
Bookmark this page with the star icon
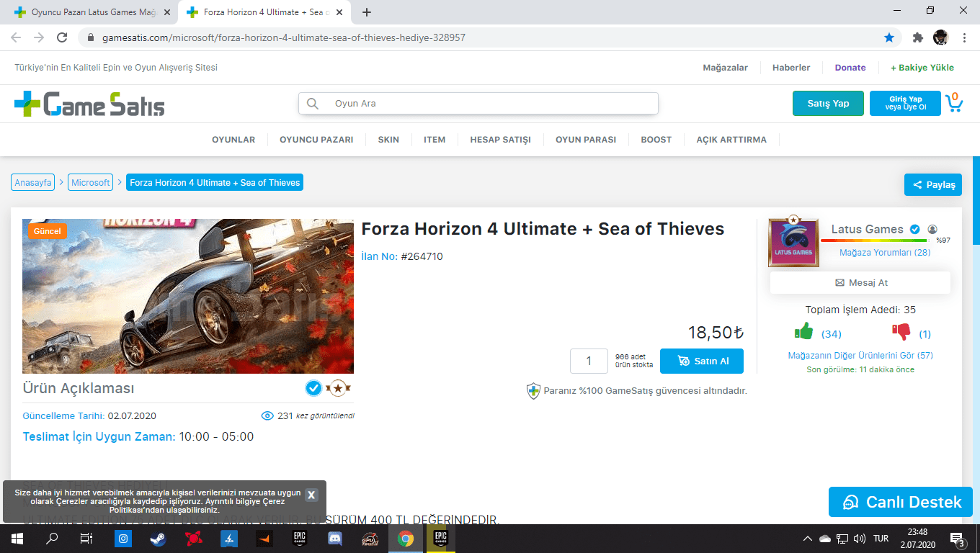tap(889, 37)
